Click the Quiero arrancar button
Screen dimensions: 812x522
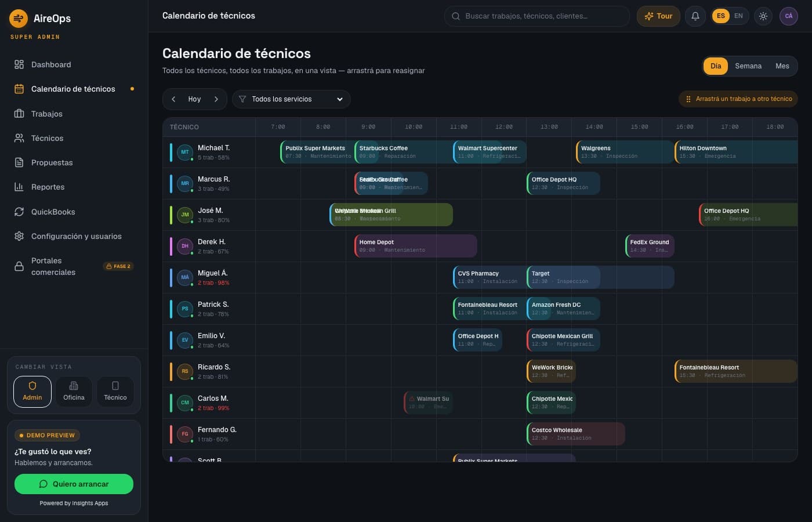pos(74,484)
